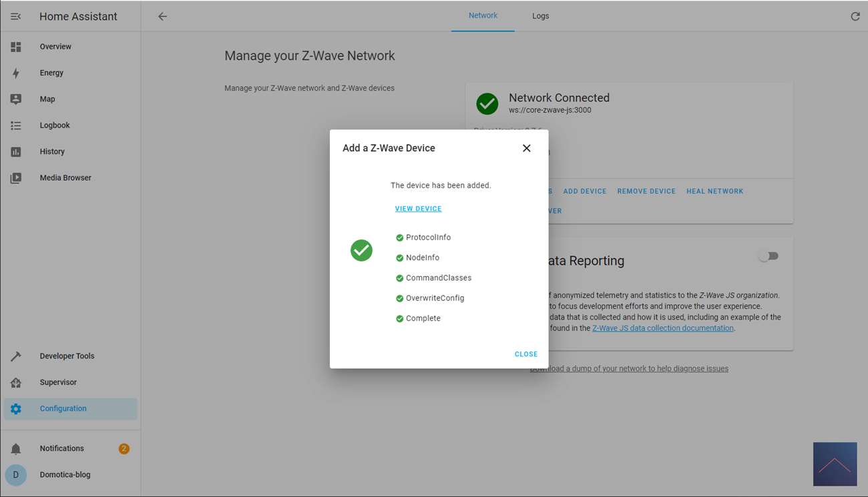Click the ws://core-zwave-js:3000 address text
This screenshot has width=868, height=497.
(550, 110)
